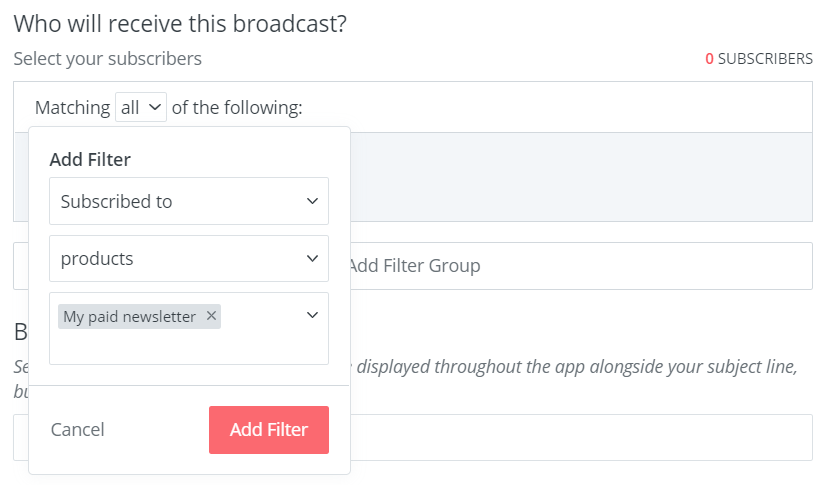Click the light blue filter group area

580,175
